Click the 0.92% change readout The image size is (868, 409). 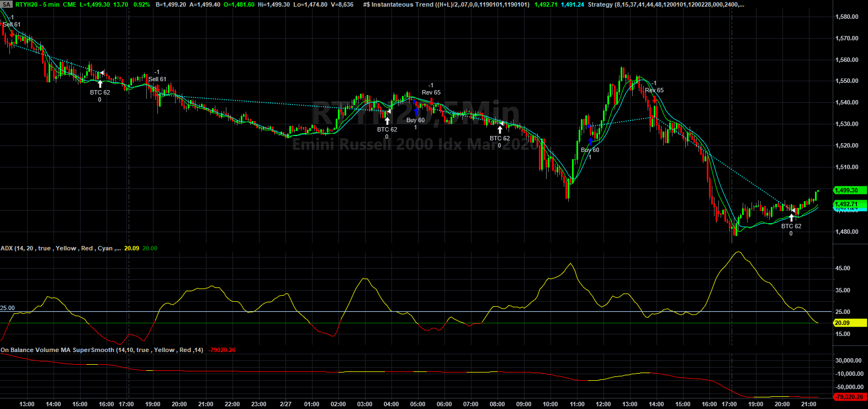click(141, 4)
